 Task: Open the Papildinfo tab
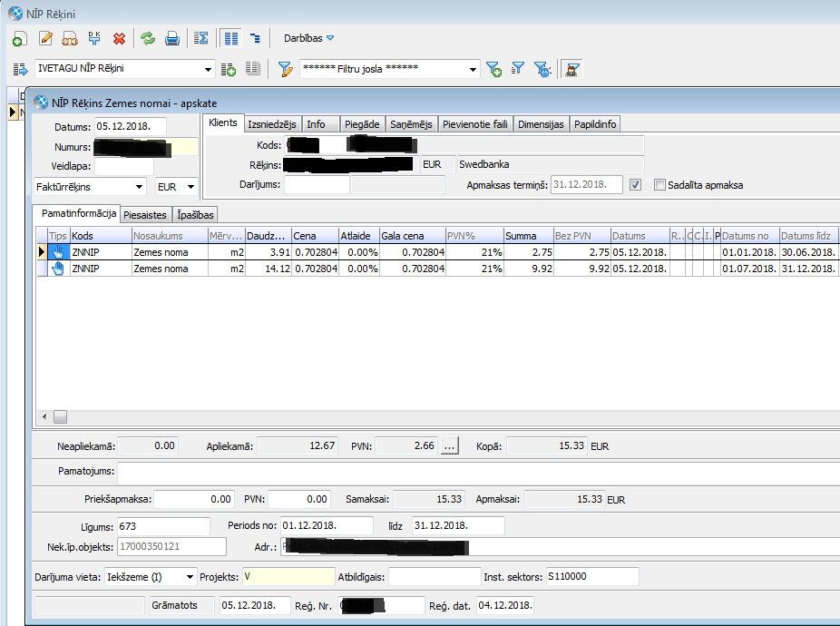click(x=595, y=124)
